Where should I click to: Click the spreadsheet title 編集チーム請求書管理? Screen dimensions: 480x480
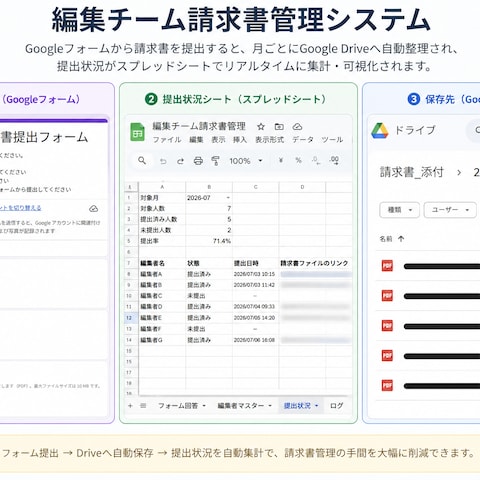pyautogui.click(x=199, y=126)
